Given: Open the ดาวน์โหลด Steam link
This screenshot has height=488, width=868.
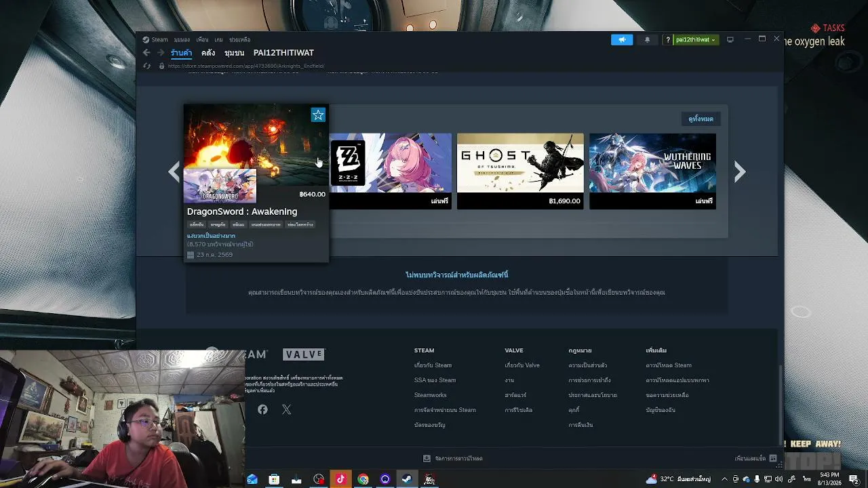Looking at the screenshot, I should pos(669,365).
